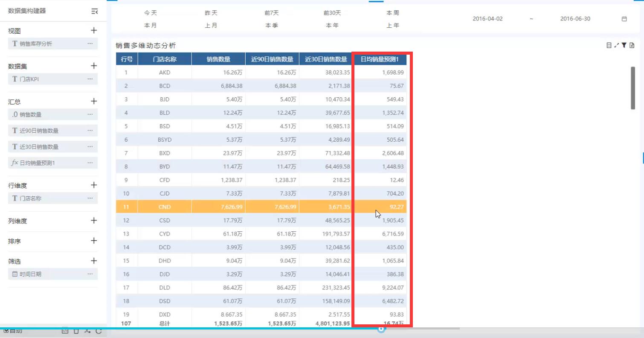
Task: Add a new item to 视图
Action: pos(94,31)
